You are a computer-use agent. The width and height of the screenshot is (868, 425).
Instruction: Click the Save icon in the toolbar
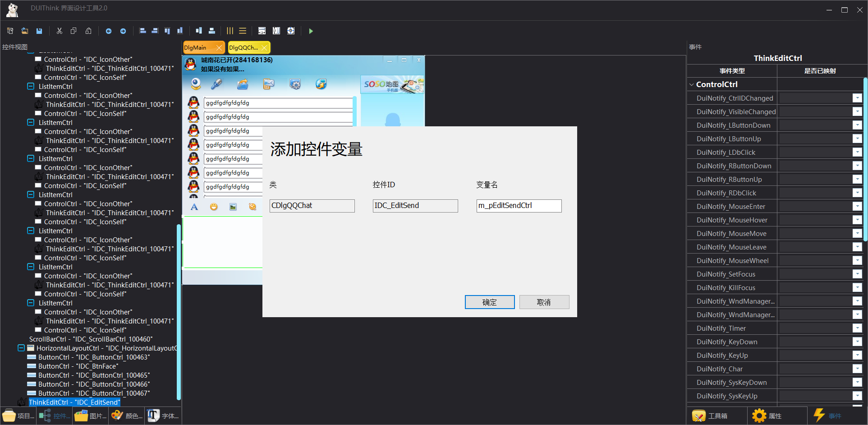pos(39,31)
